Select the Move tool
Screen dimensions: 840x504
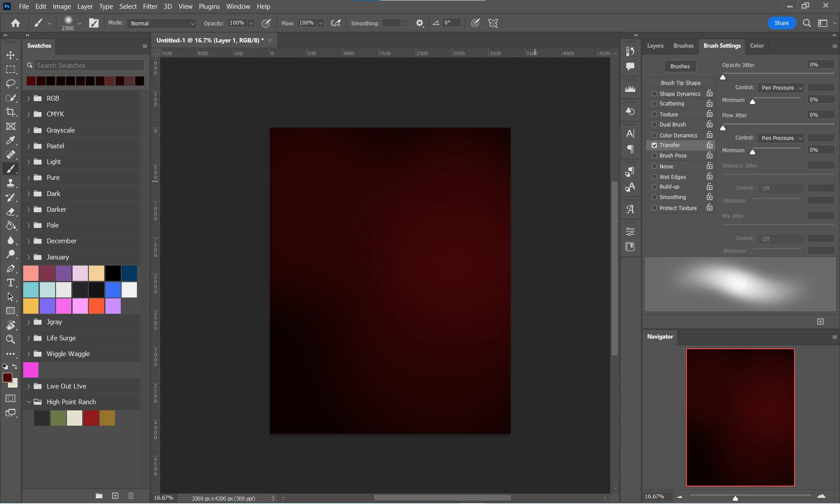pos(10,55)
